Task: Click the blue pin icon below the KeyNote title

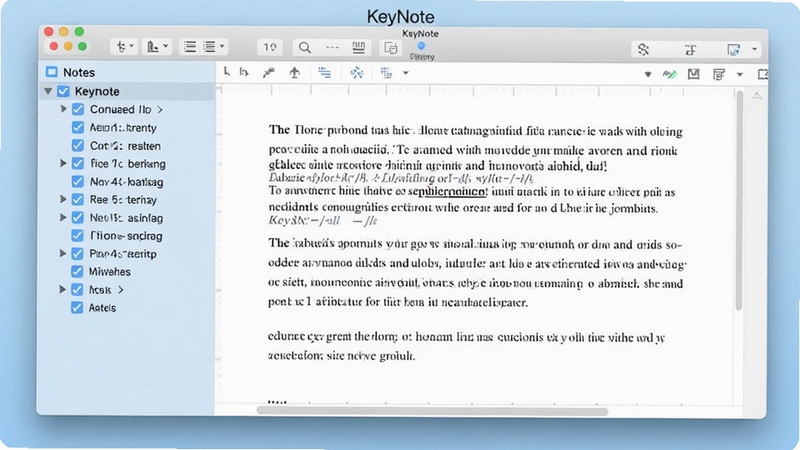Action: coord(421,46)
